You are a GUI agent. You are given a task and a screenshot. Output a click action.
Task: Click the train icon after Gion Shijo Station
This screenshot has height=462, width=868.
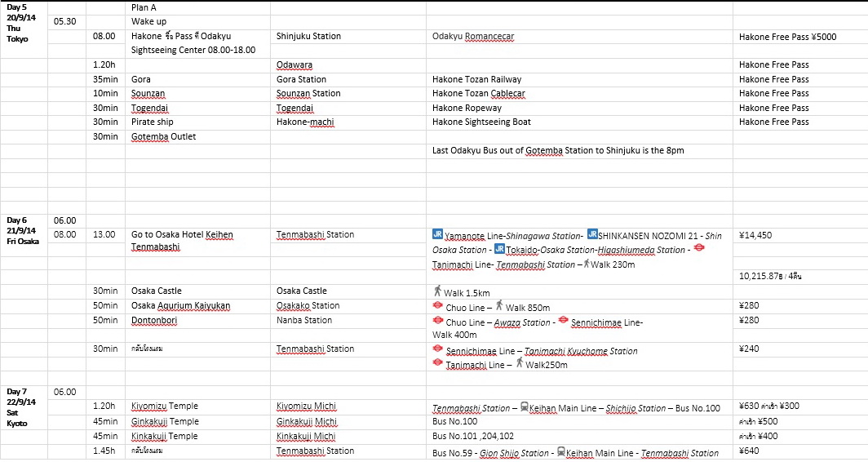click(x=560, y=451)
